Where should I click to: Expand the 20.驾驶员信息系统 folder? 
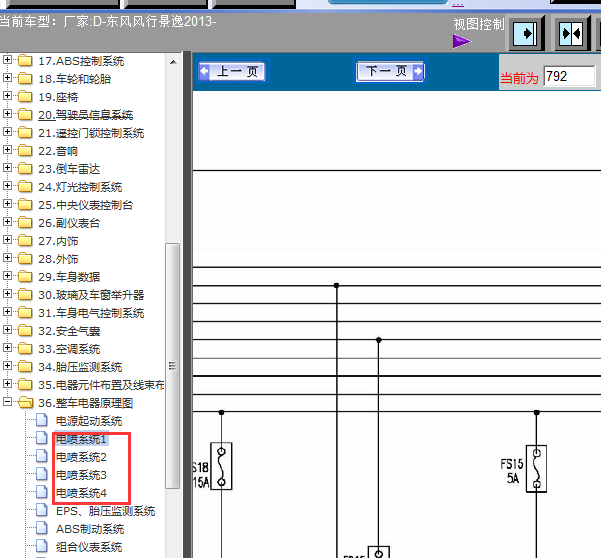pyautogui.click(x=7, y=114)
